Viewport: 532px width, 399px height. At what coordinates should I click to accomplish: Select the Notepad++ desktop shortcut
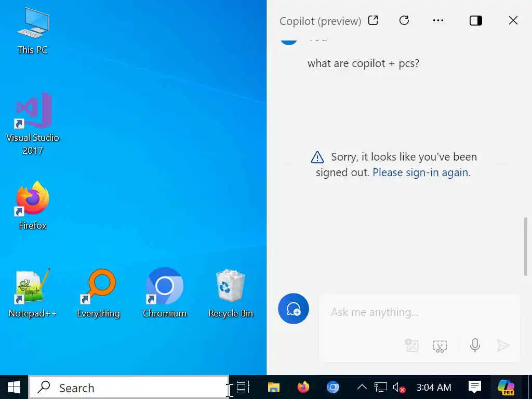point(33,294)
